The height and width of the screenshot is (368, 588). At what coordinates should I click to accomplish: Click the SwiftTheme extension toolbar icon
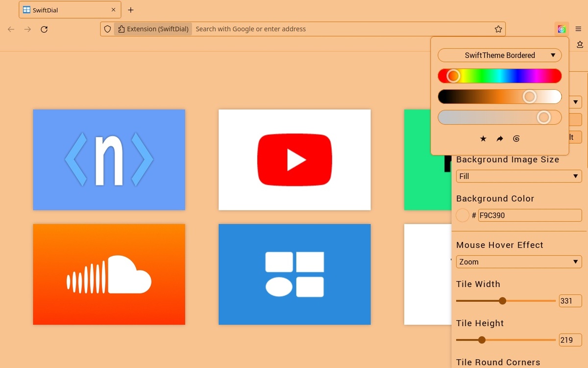click(x=562, y=29)
